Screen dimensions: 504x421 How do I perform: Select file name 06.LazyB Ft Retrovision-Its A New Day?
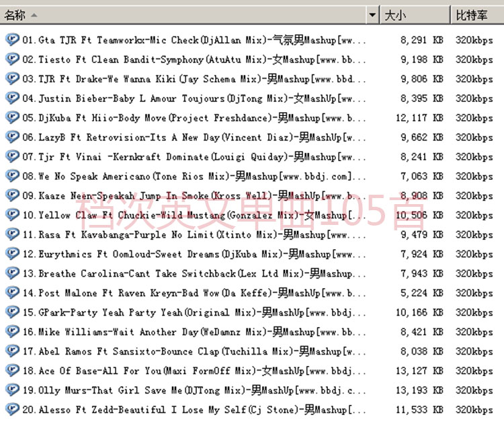point(194,138)
